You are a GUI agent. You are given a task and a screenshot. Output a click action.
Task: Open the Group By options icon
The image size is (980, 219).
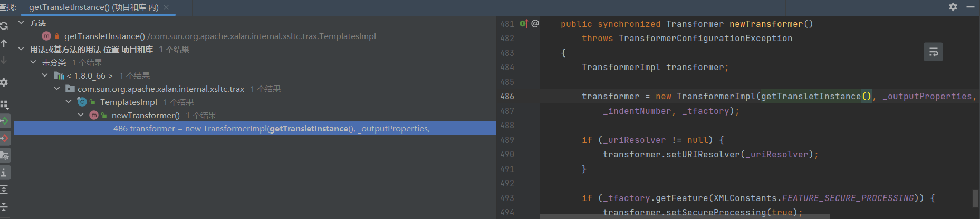(x=4, y=104)
